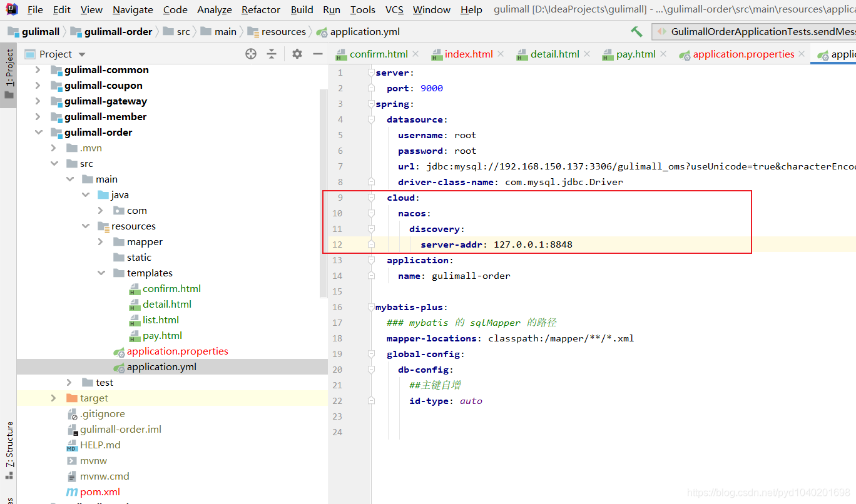Expand the mapper folder
The image size is (856, 504).
[x=101, y=241]
